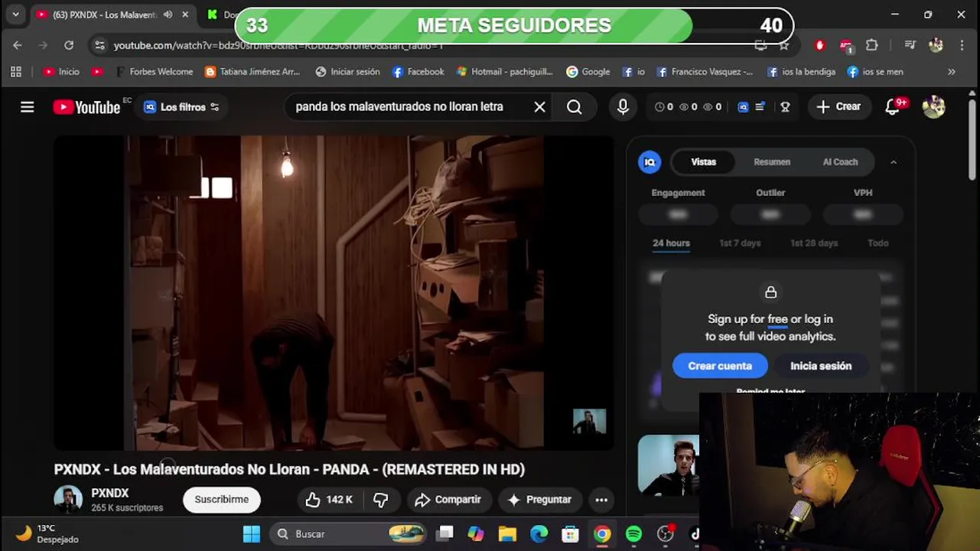Viewport: 980px width, 551px height.
Task: Click the blue IQ logo in panel
Action: click(x=650, y=162)
